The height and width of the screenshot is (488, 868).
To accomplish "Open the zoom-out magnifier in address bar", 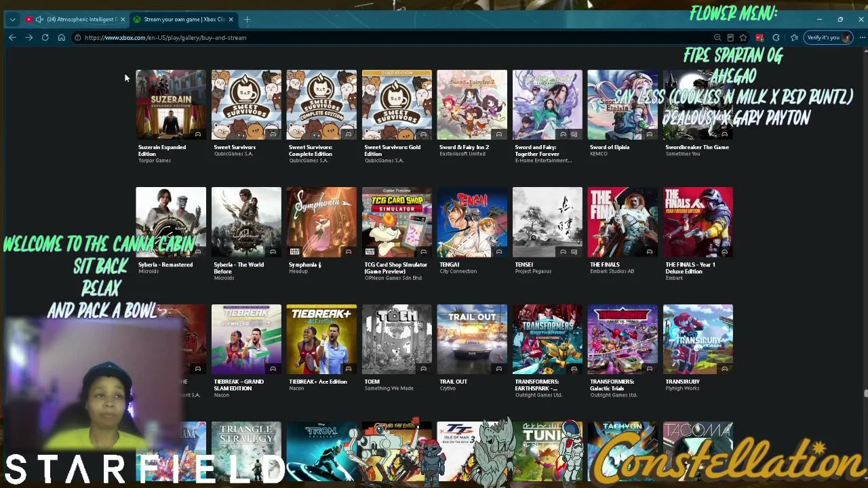I will 717,38.
